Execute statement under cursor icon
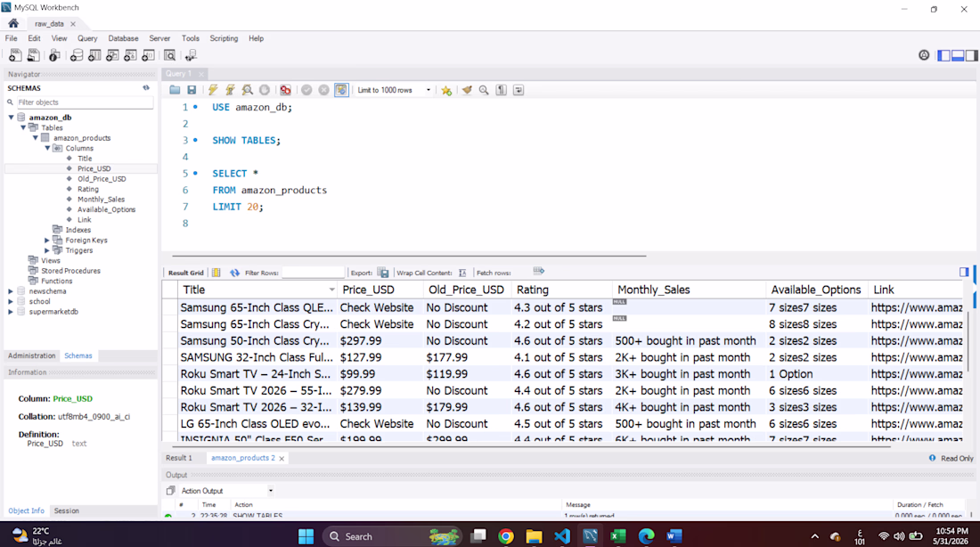The width and height of the screenshot is (980, 547). 230,90
